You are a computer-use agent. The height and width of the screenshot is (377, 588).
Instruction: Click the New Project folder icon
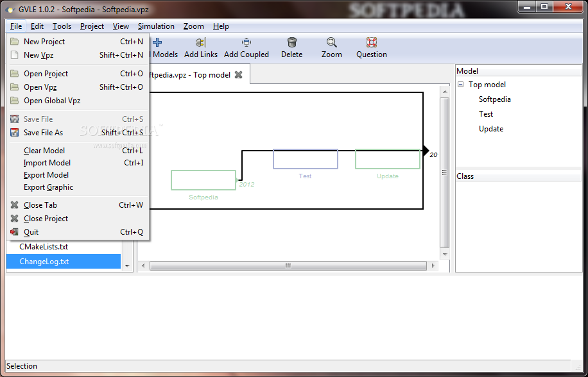pyautogui.click(x=14, y=42)
